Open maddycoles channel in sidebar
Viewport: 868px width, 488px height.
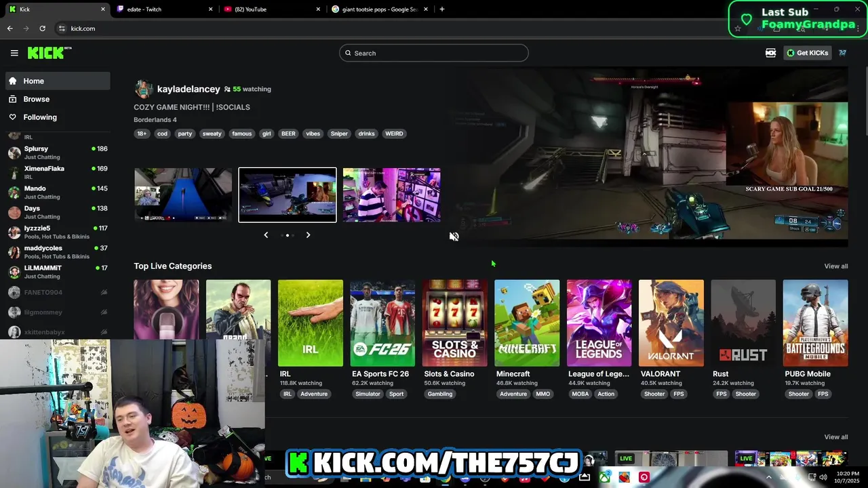click(x=58, y=251)
